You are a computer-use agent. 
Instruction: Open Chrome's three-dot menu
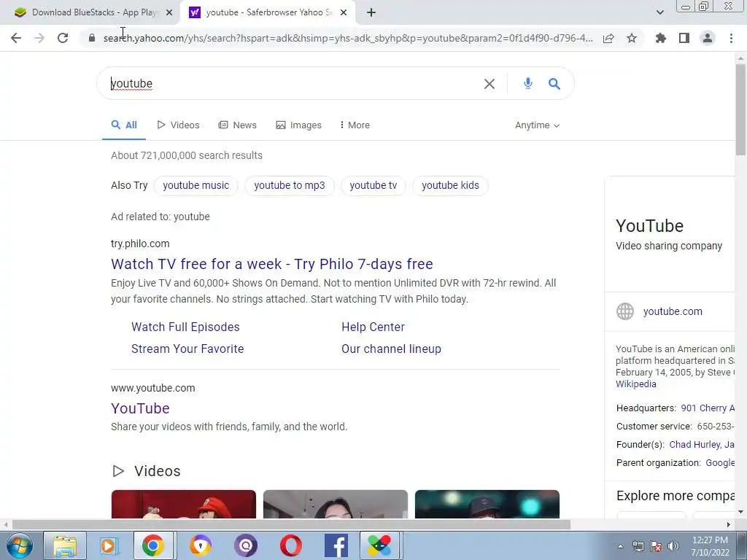[x=731, y=38]
